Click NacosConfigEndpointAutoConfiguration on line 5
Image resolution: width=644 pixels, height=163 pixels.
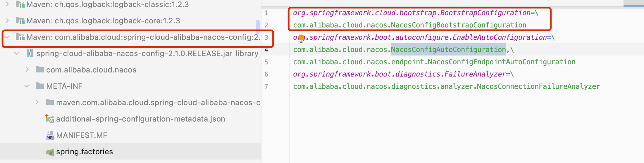point(502,62)
